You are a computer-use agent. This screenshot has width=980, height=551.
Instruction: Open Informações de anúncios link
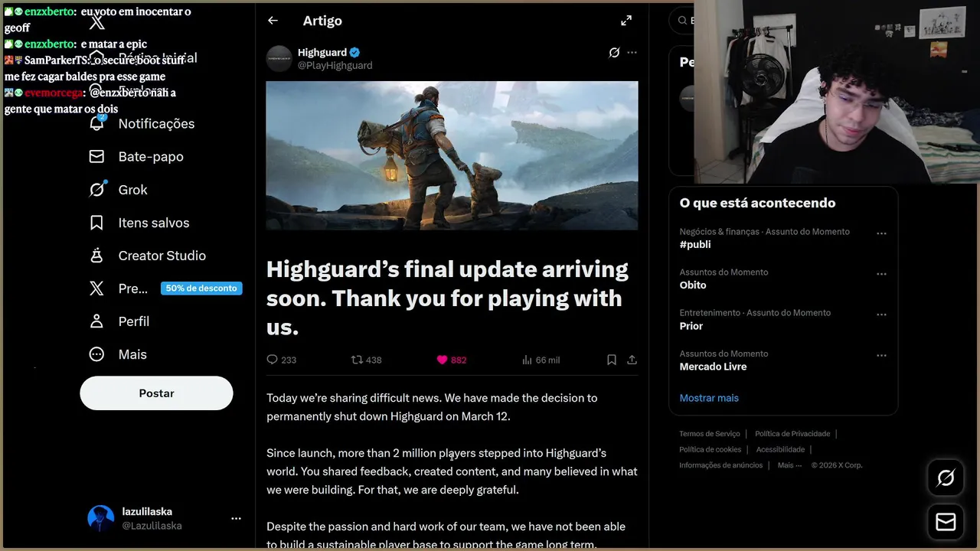721,465
